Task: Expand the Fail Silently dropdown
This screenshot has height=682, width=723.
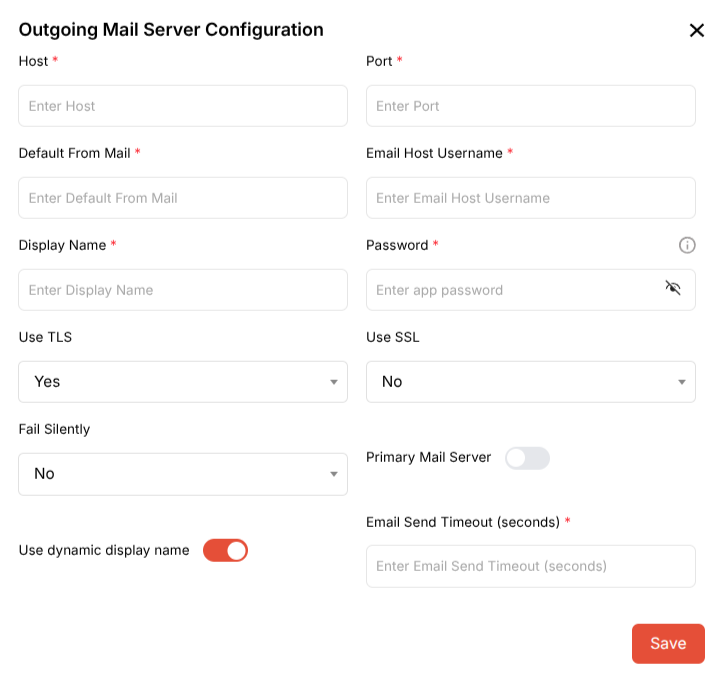Action: [183, 474]
